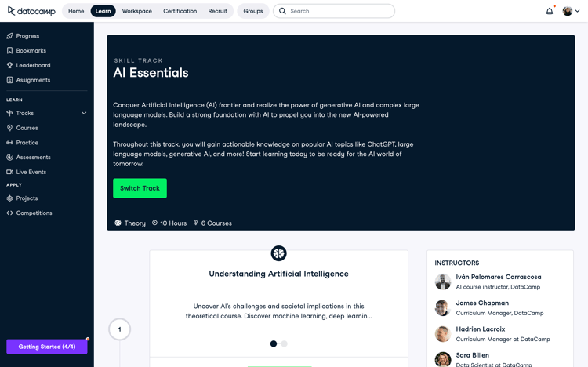Click the Progress rocket icon
The height and width of the screenshot is (367, 588).
[x=9, y=36]
